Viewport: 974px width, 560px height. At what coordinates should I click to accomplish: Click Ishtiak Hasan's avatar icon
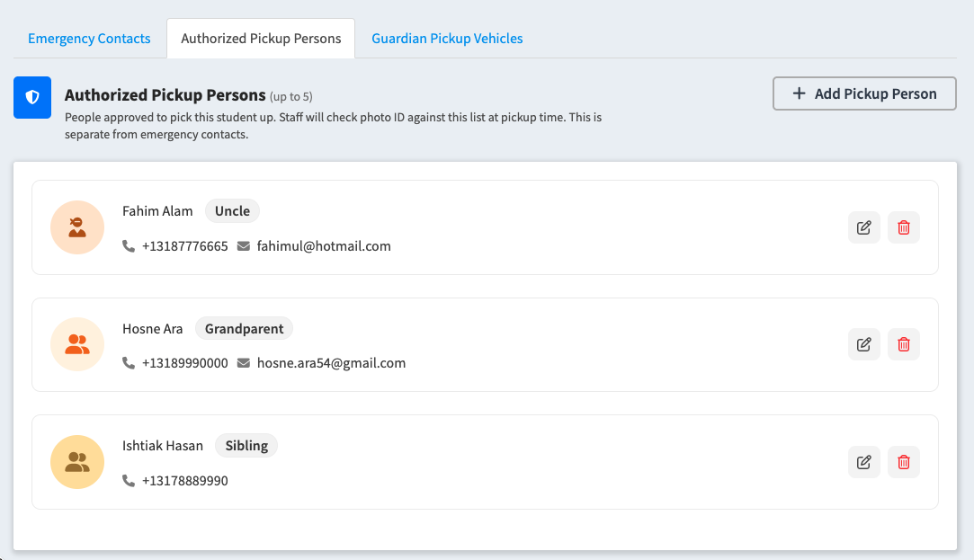click(77, 462)
